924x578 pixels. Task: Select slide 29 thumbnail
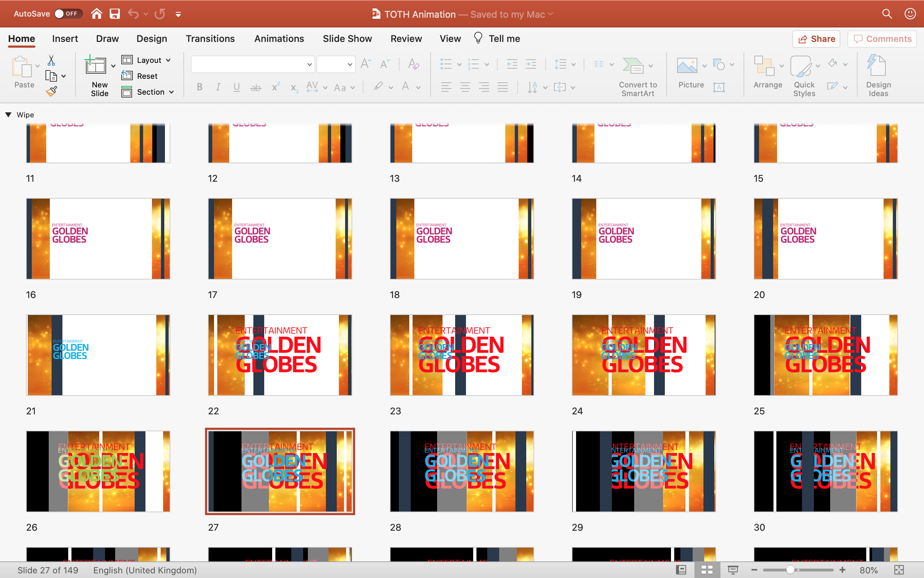pos(643,471)
